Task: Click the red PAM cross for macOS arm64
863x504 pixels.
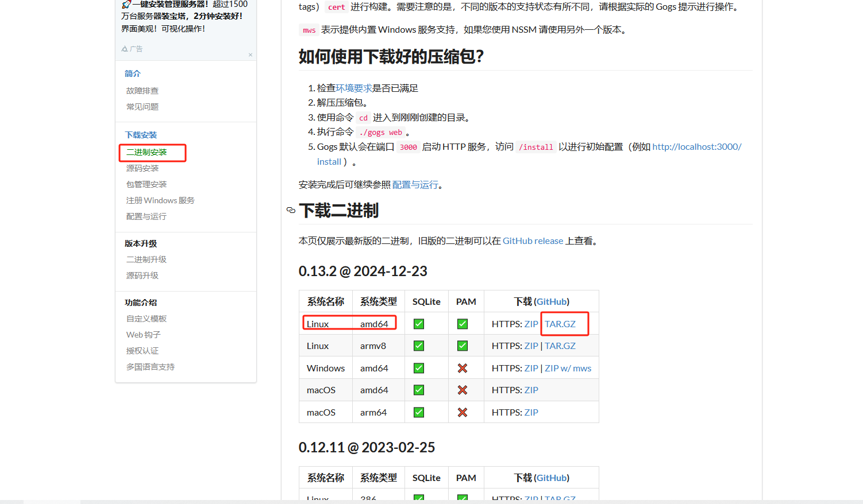Action: point(462,412)
